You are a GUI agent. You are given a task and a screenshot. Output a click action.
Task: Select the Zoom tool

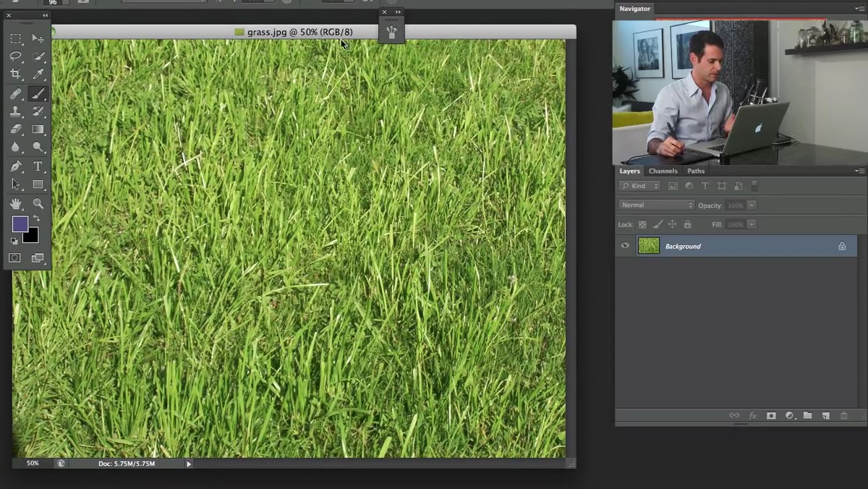[38, 204]
